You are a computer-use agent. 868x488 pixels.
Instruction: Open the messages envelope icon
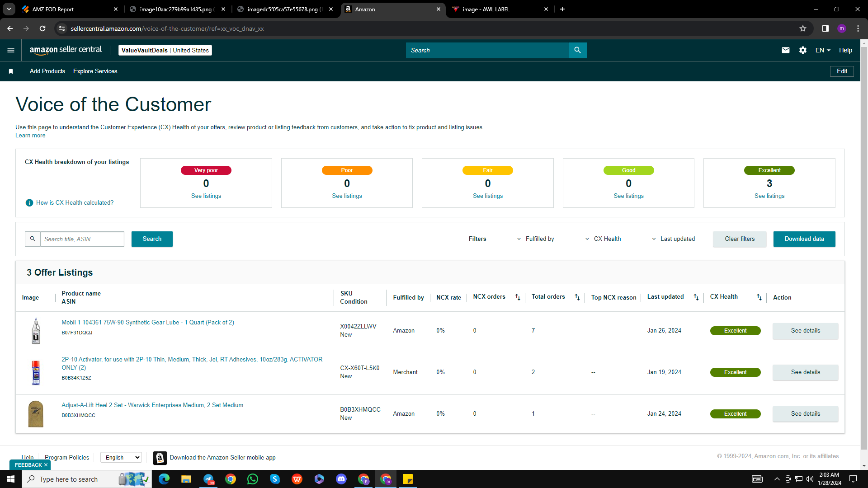click(786, 50)
